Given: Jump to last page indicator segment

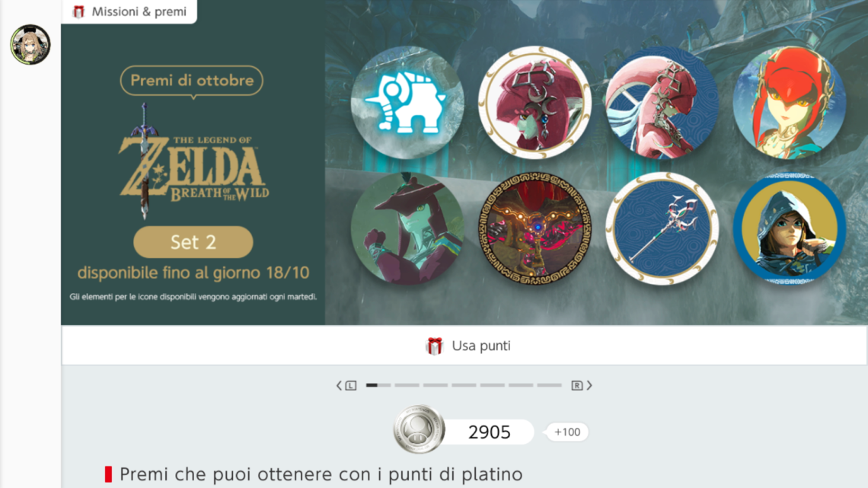Looking at the screenshot, I should tap(549, 385).
